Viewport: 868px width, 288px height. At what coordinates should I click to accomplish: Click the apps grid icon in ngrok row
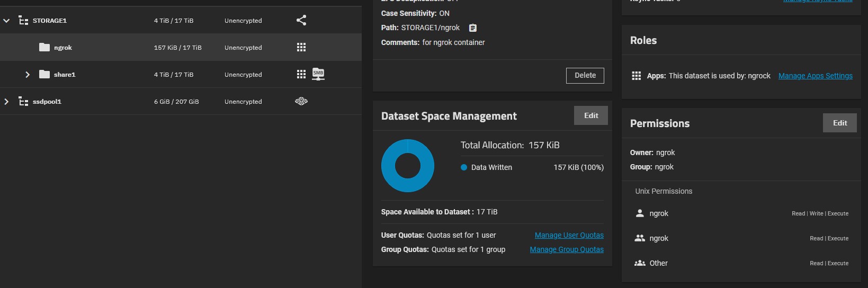pyautogui.click(x=301, y=47)
